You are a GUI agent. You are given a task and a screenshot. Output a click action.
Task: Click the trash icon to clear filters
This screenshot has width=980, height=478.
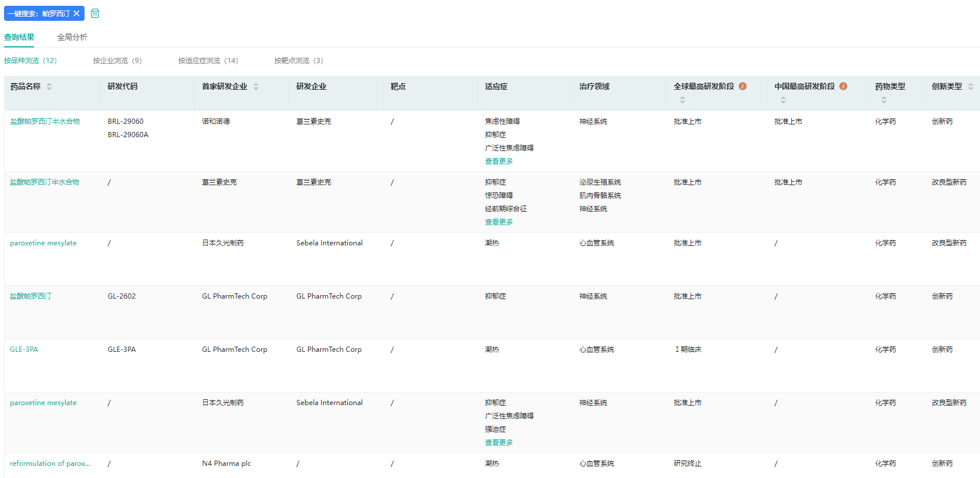coord(95,13)
